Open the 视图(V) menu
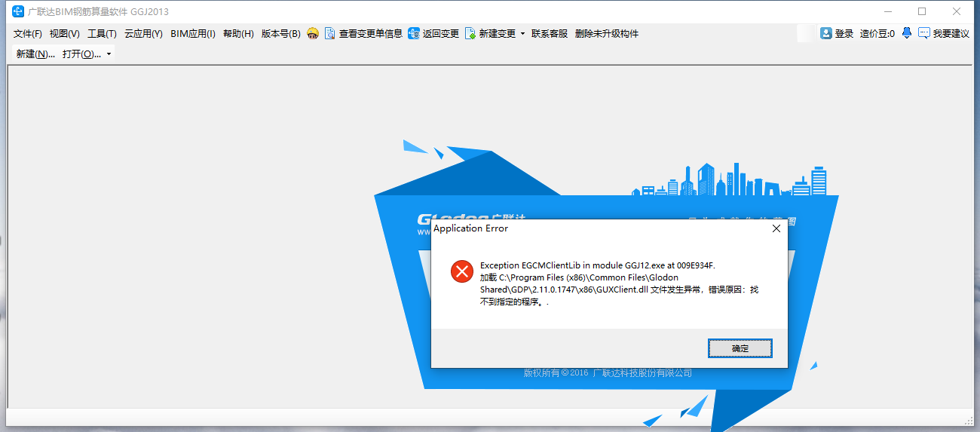The image size is (980, 432). pos(65,34)
